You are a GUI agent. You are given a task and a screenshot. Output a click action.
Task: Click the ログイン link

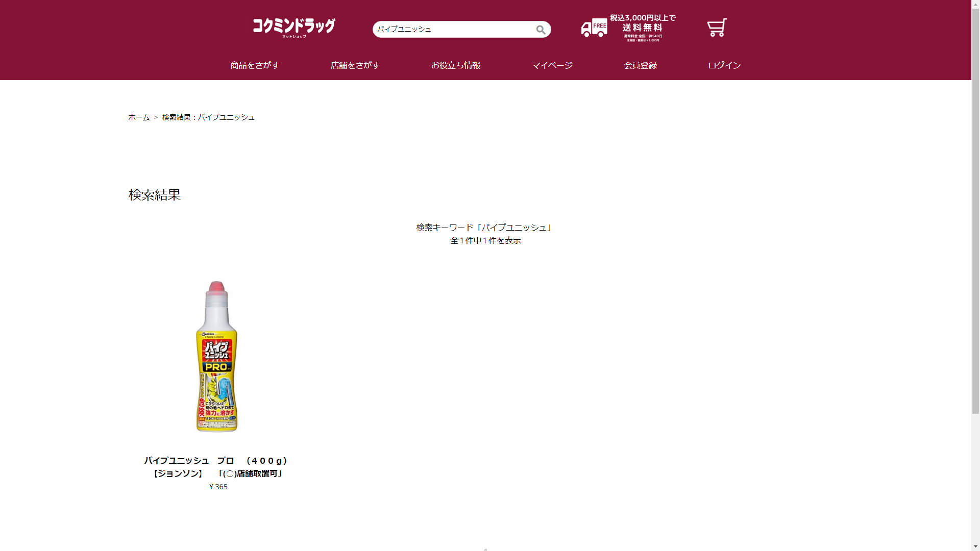click(724, 65)
